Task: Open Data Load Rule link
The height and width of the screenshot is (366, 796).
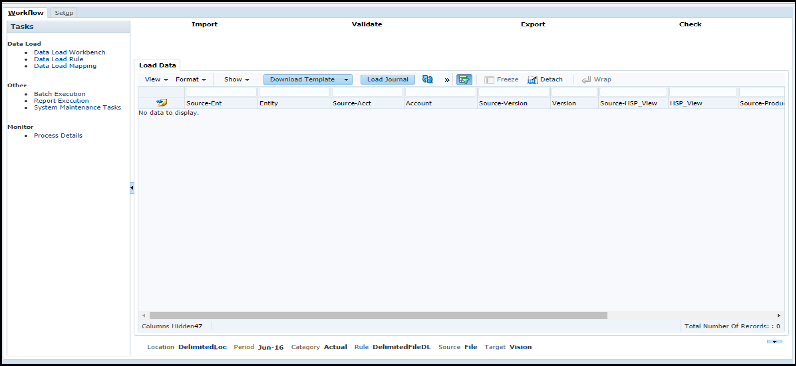Action: pyautogui.click(x=58, y=59)
